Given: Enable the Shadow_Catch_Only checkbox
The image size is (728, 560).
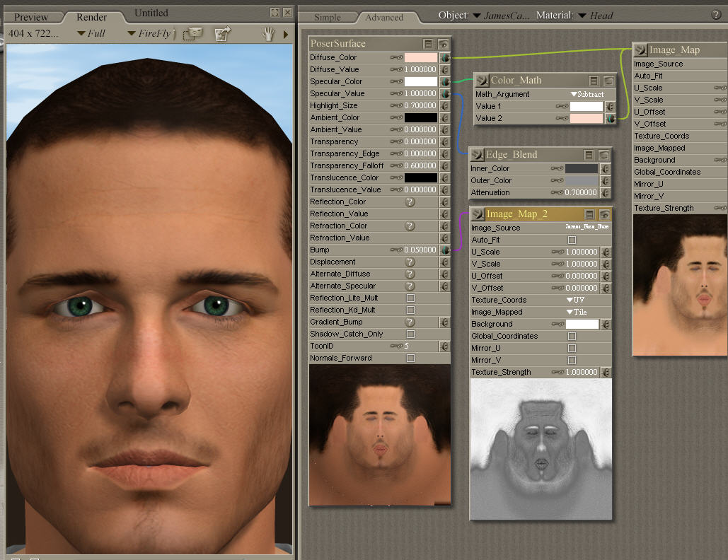Looking at the screenshot, I should [x=410, y=334].
